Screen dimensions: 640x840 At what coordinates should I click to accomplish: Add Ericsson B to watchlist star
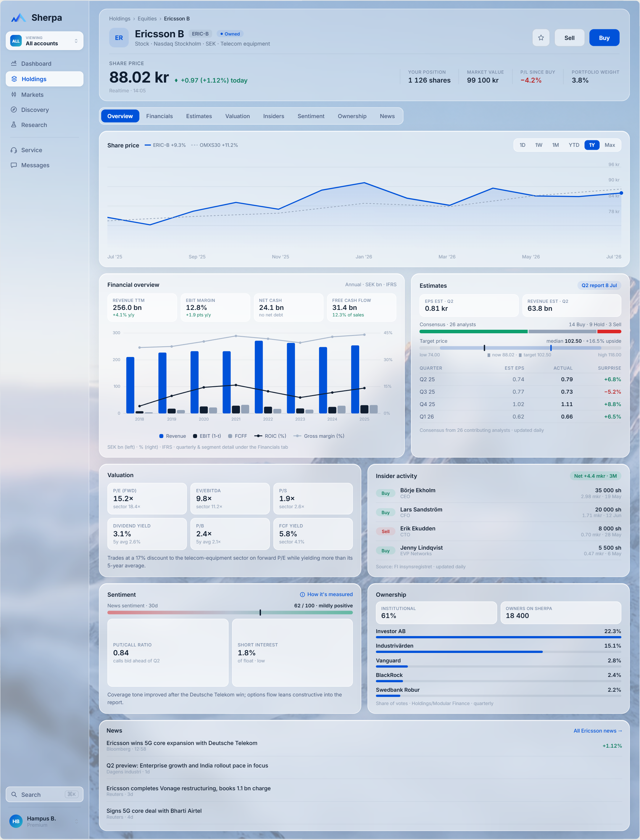click(541, 38)
